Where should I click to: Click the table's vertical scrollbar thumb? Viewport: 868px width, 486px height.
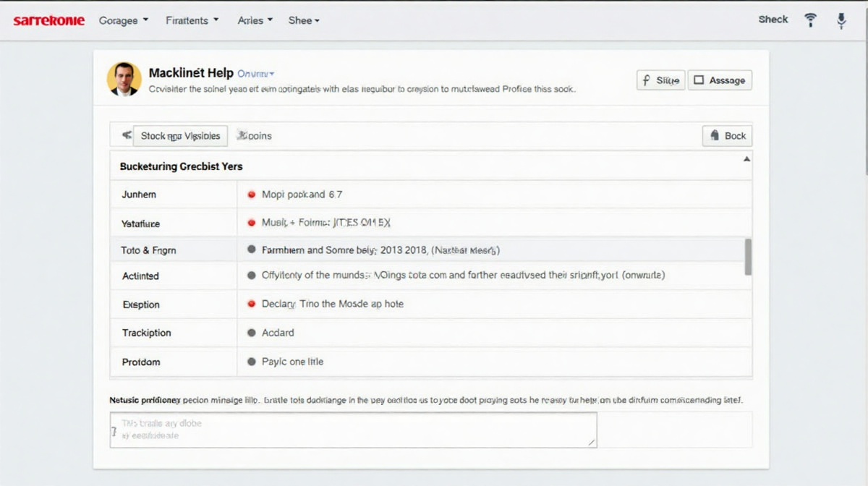tap(748, 257)
